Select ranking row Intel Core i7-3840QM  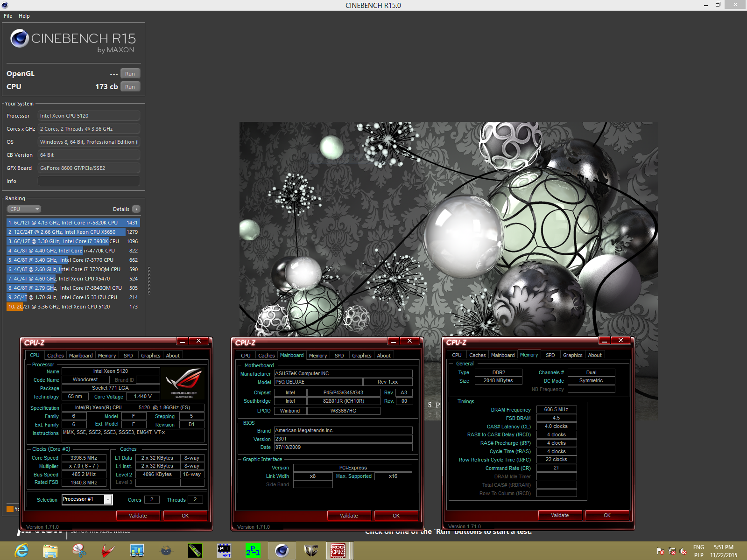click(x=73, y=288)
